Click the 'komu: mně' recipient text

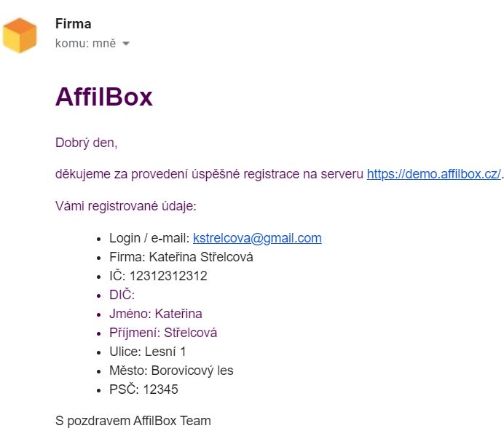(85, 44)
